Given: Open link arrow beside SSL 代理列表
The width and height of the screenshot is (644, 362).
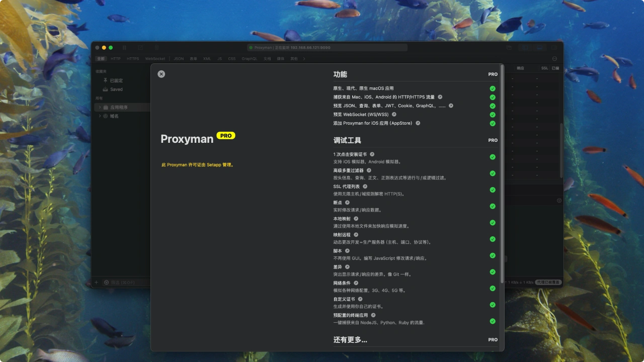Looking at the screenshot, I should click(365, 187).
